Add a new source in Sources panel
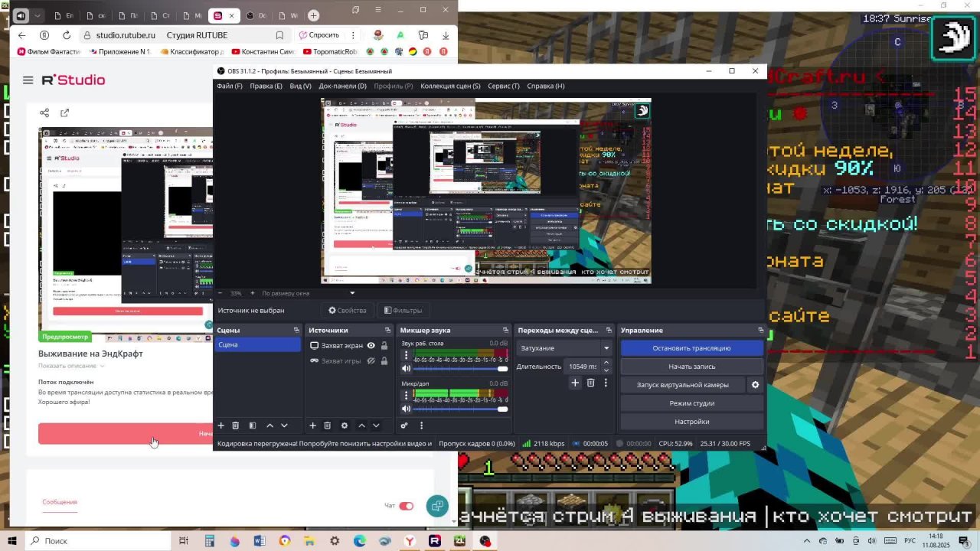Image resolution: width=980 pixels, height=551 pixels. 312,425
